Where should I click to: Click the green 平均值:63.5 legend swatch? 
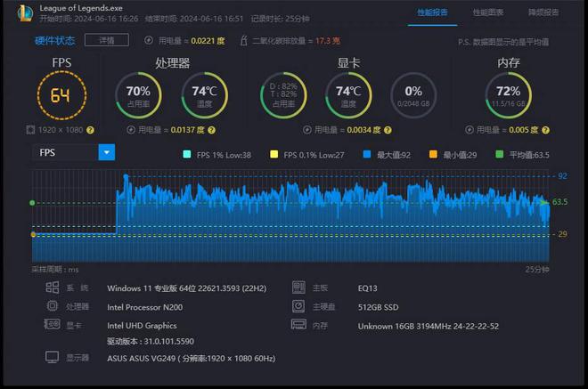(x=500, y=154)
